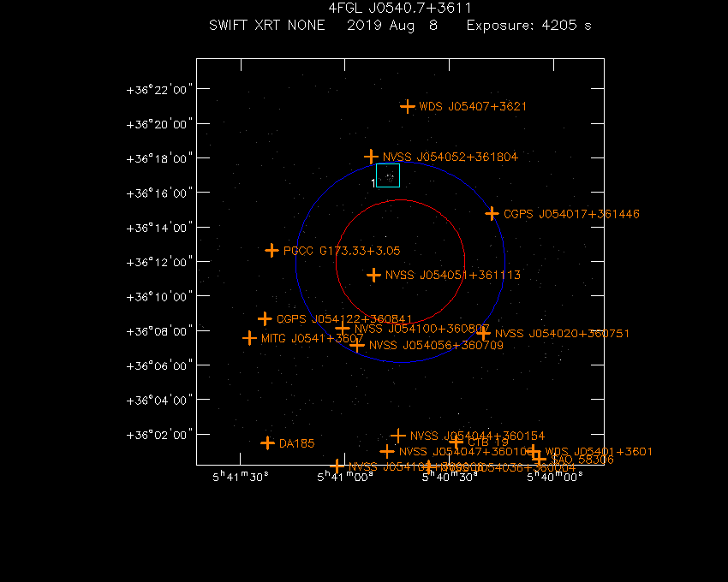
Task: Click the +36°02'00" declination axis label
Action: [159, 435]
